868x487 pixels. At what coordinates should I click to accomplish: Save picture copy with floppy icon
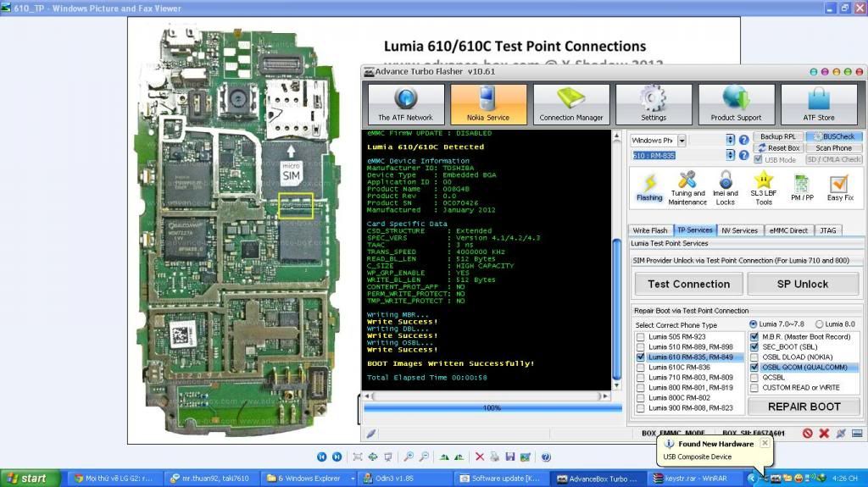[509, 457]
